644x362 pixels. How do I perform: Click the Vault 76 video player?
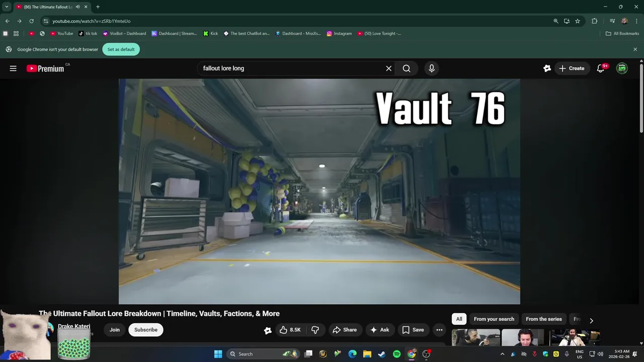[319, 191]
